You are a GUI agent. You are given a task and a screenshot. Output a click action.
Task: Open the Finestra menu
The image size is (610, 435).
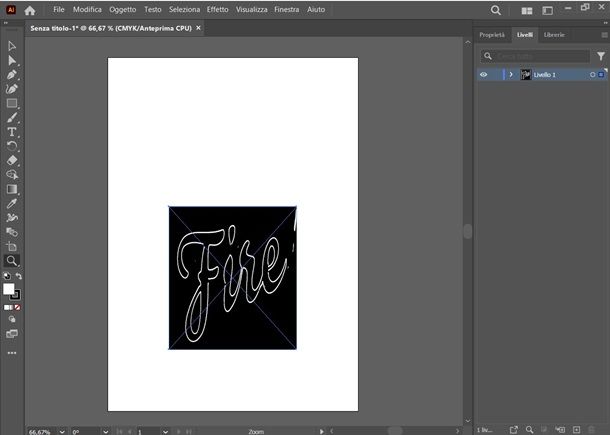pos(287,9)
